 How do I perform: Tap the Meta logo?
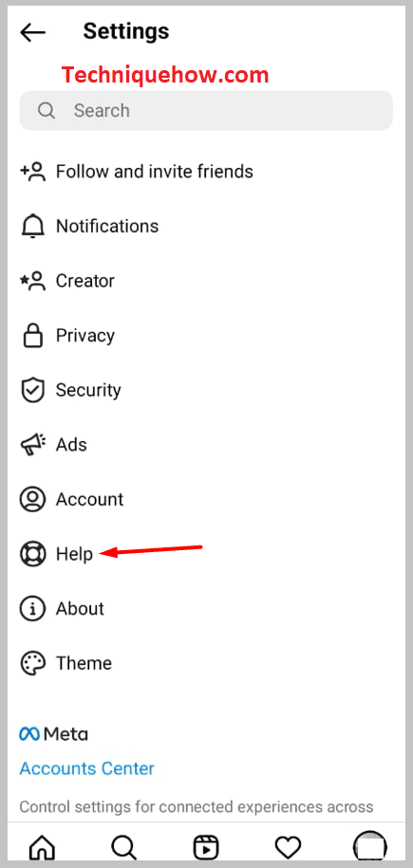pos(54,734)
